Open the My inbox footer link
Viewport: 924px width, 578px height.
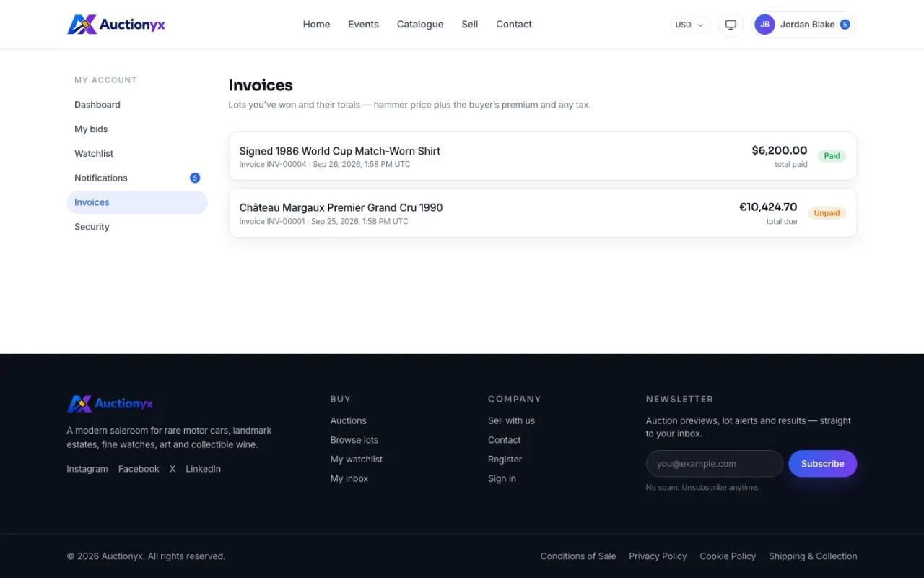coord(349,478)
